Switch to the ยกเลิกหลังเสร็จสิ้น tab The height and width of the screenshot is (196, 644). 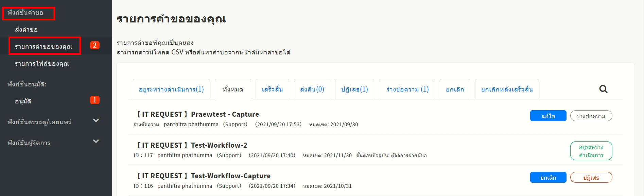[507, 89]
